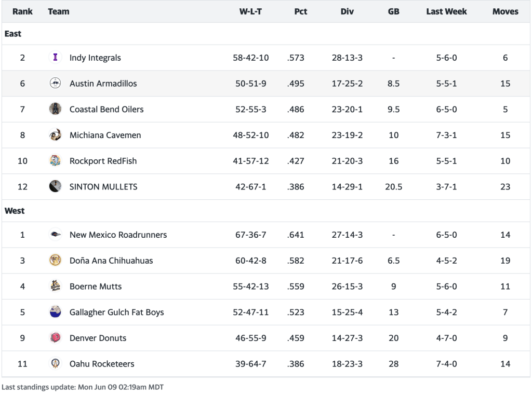532x395 pixels.
Task: Click the Rockport RedFish team logo
Action: [x=55, y=161]
